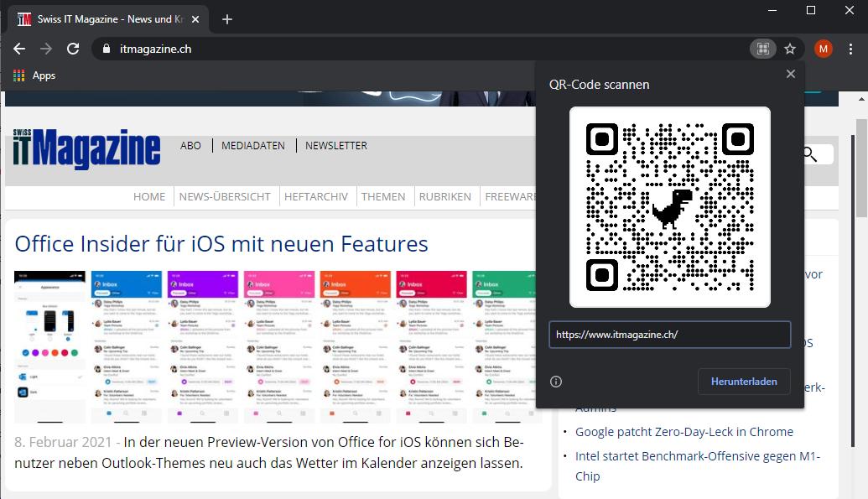Minimize the Chrome window
This screenshot has width=868, height=499.
[x=772, y=11]
